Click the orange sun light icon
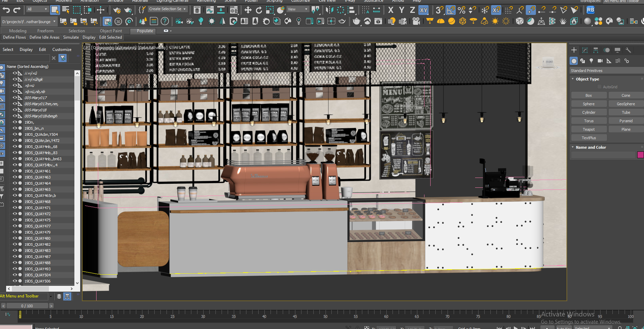Viewport: 644px width, 329px height. [x=495, y=21]
